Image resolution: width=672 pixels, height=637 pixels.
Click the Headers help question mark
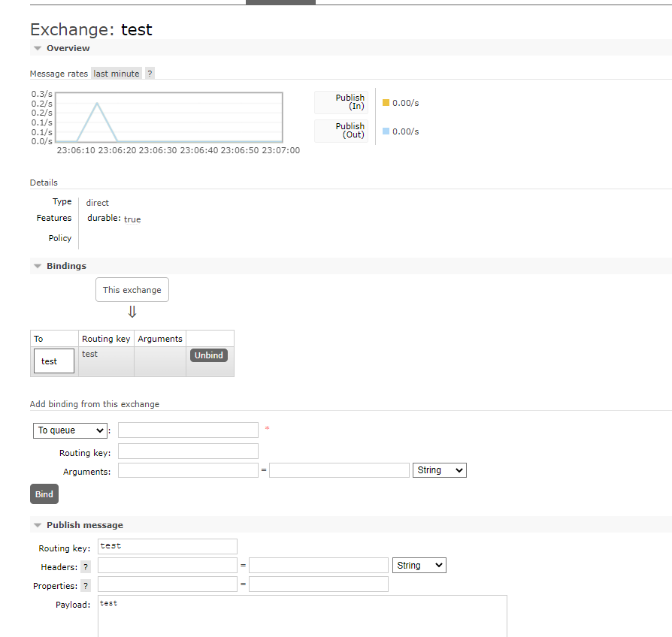point(86,566)
